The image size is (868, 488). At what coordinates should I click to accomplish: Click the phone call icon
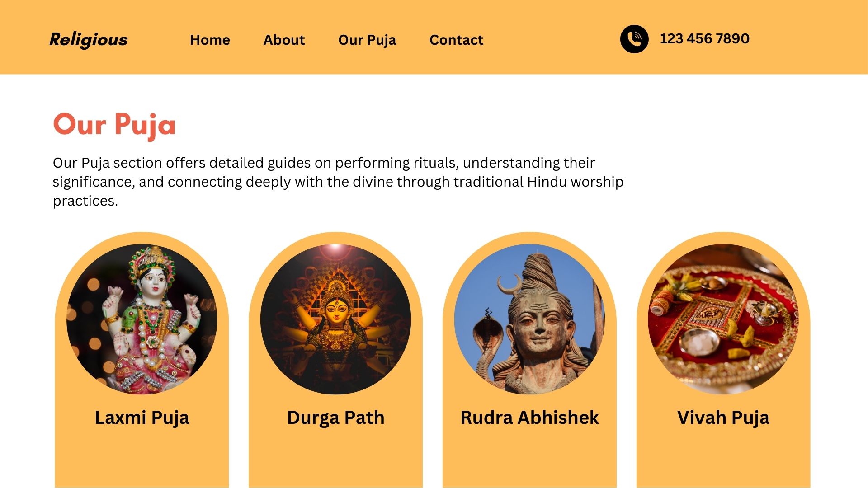pyautogui.click(x=634, y=39)
